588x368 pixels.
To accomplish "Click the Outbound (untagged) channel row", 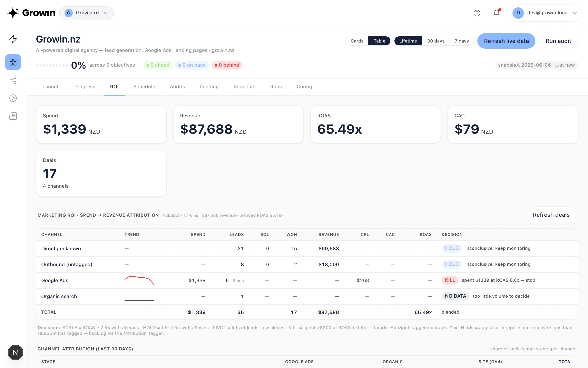I will (x=307, y=265).
